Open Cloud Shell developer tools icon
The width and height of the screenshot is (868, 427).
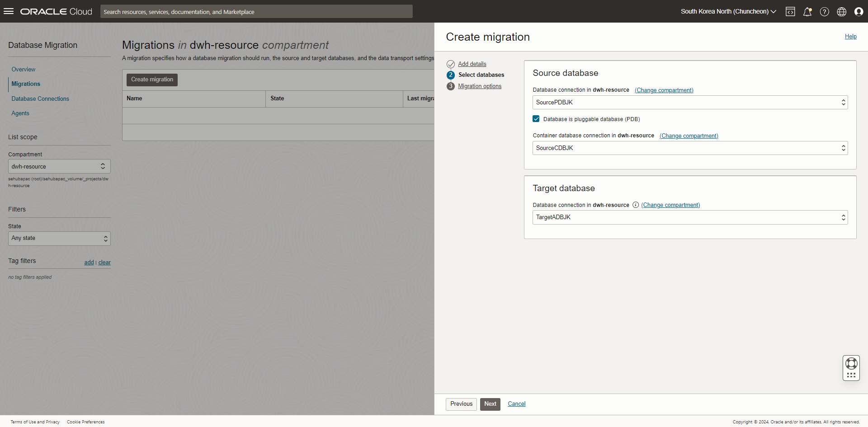coord(790,12)
